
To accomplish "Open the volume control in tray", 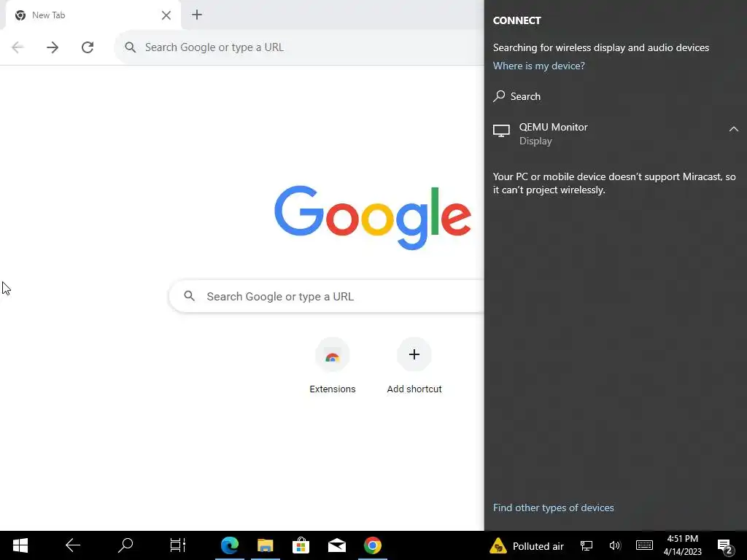I will click(x=615, y=545).
